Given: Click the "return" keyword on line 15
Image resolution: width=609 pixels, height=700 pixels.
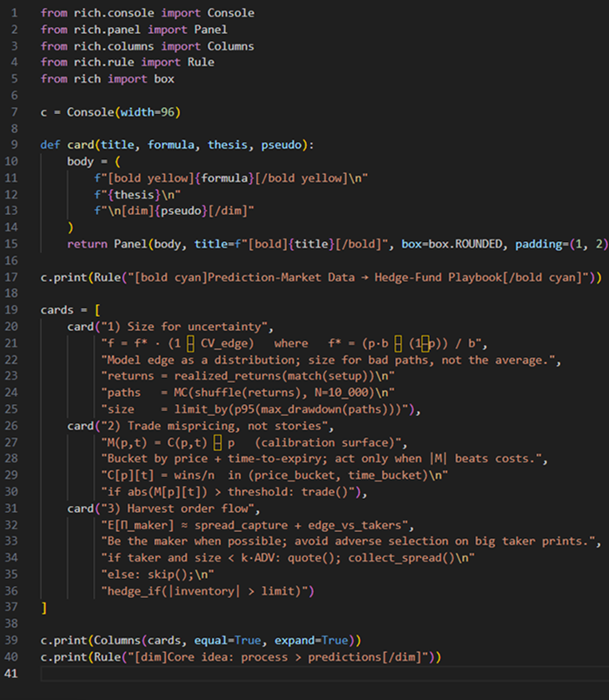Looking at the screenshot, I should point(87,244).
